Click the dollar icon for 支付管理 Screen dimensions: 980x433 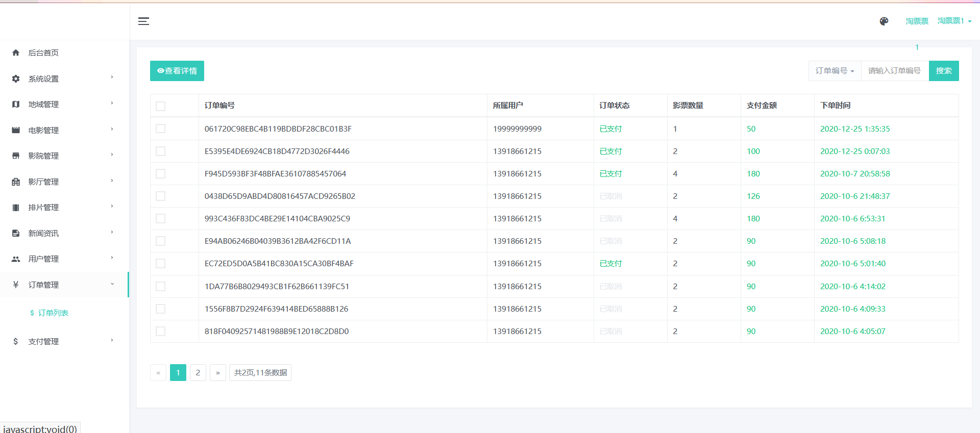point(16,341)
